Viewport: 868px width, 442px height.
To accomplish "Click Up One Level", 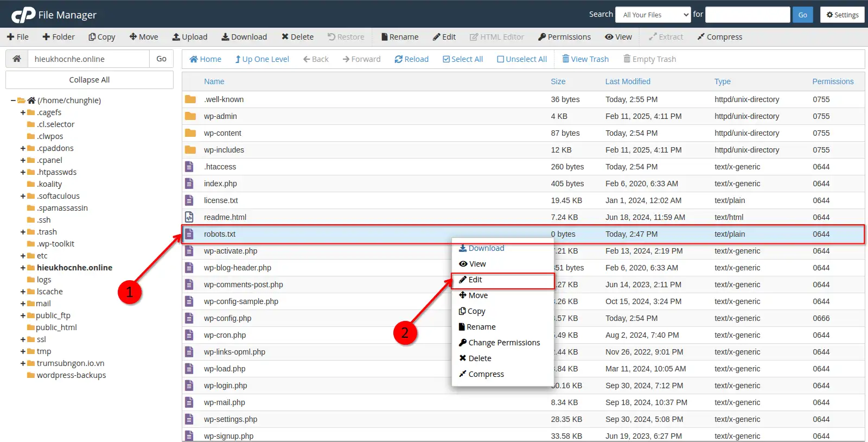I will [x=262, y=59].
